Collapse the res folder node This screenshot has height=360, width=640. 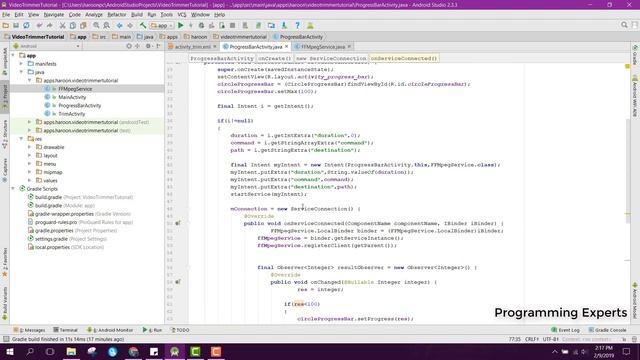coord(22,139)
